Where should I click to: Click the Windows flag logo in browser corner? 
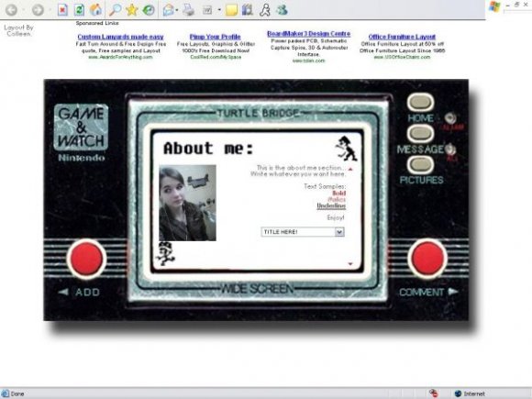point(494,6)
